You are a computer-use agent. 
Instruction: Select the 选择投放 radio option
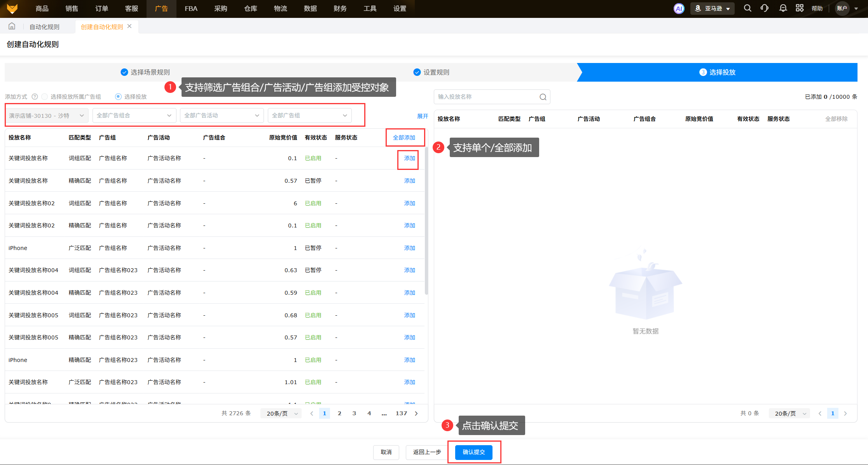pos(118,96)
